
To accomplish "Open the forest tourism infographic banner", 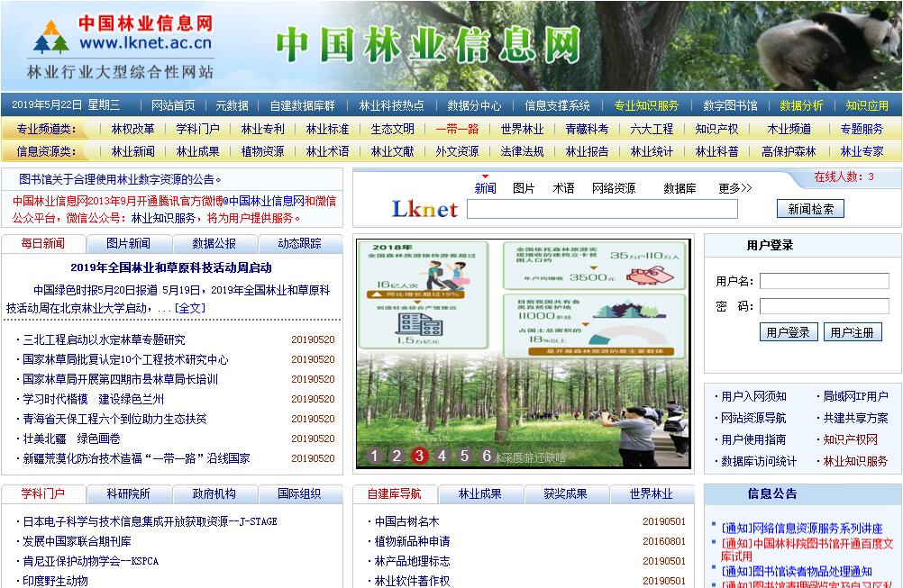I will pos(523,342).
